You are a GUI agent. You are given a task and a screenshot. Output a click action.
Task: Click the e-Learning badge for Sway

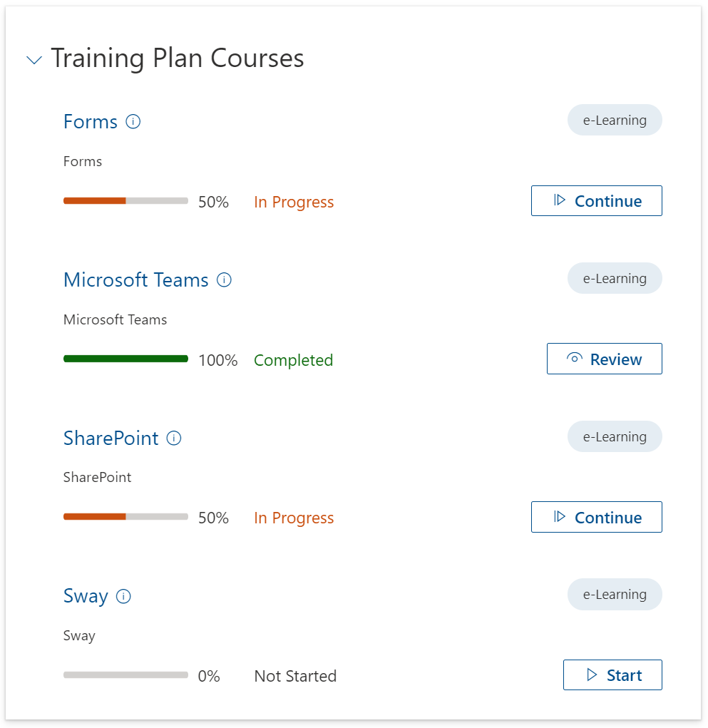[615, 595]
